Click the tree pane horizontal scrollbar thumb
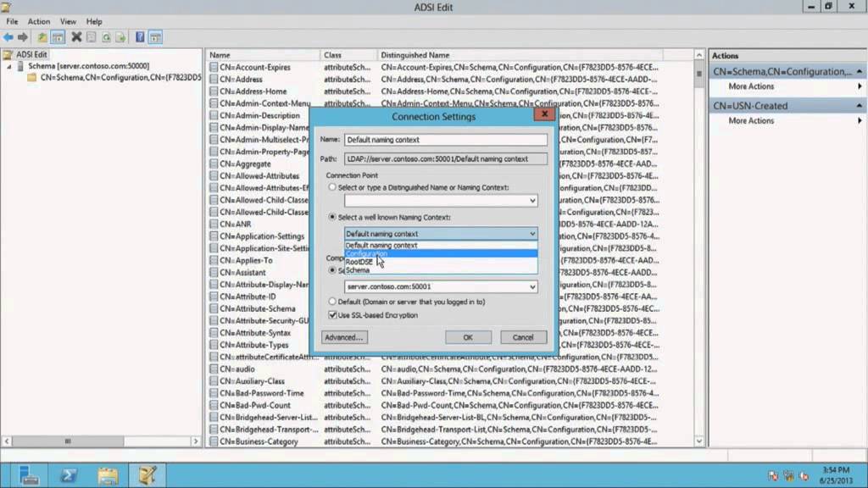 (x=68, y=441)
